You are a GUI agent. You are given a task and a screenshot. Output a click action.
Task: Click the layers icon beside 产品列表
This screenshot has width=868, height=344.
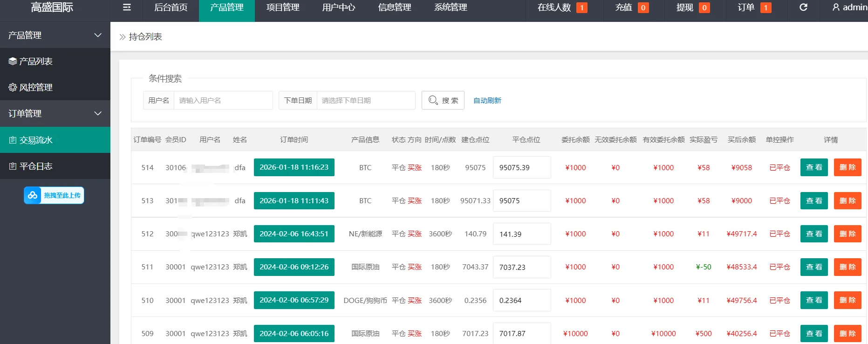click(x=13, y=61)
